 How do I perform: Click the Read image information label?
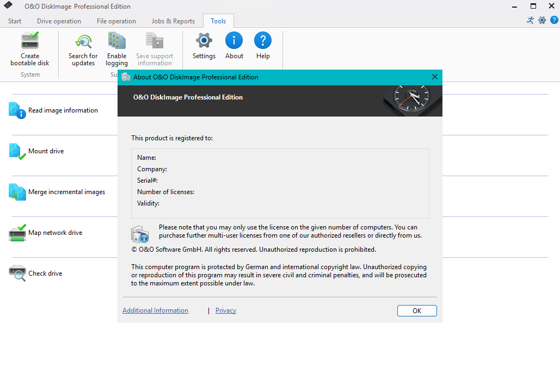coord(63,110)
